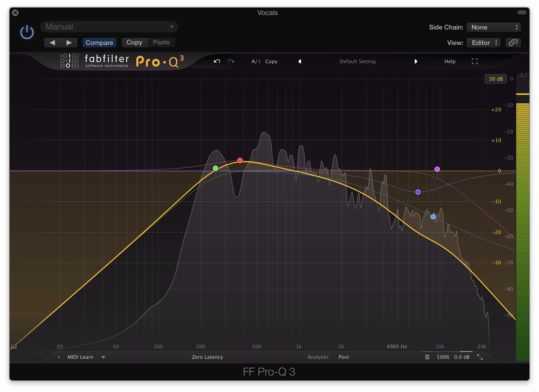This screenshot has width=539, height=392.
Task: Toggle the A/B state switch
Action: pyautogui.click(x=256, y=61)
